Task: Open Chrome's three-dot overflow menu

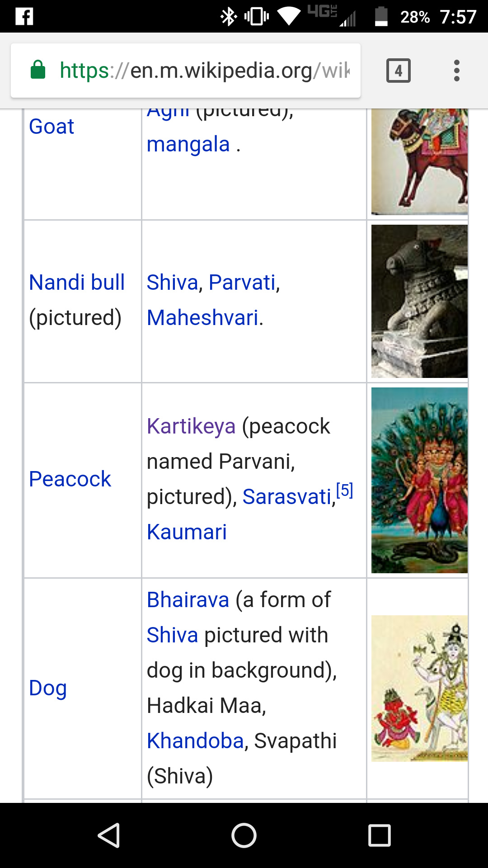Action: click(456, 71)
